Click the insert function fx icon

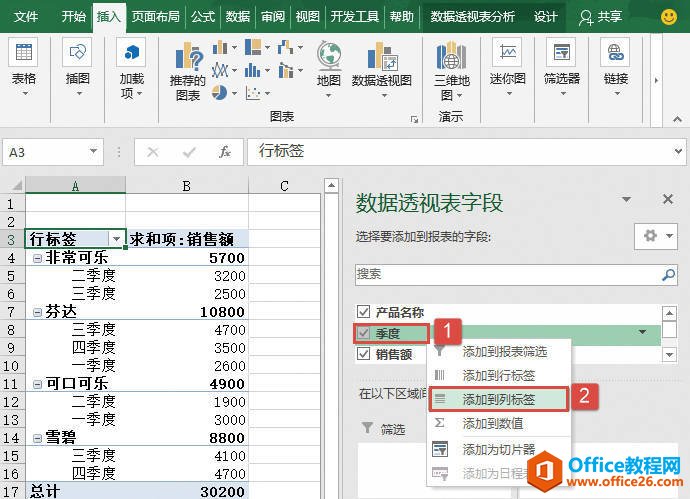click(x=224, y=152)
